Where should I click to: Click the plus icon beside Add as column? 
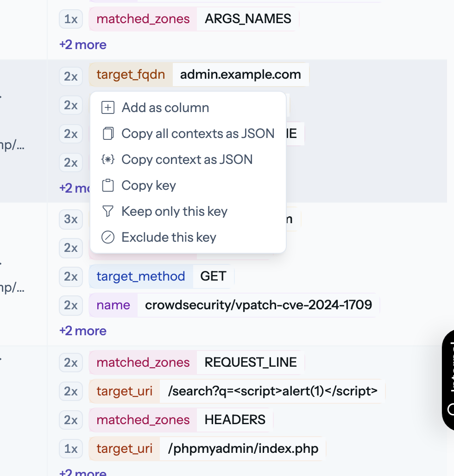[x=108, y=108]
